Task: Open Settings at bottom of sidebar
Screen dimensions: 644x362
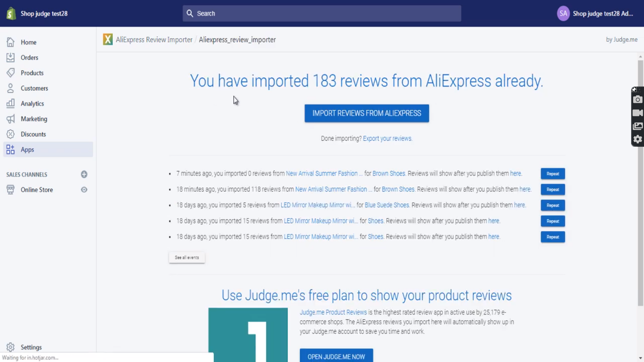Action: click(x=31, y=347)
